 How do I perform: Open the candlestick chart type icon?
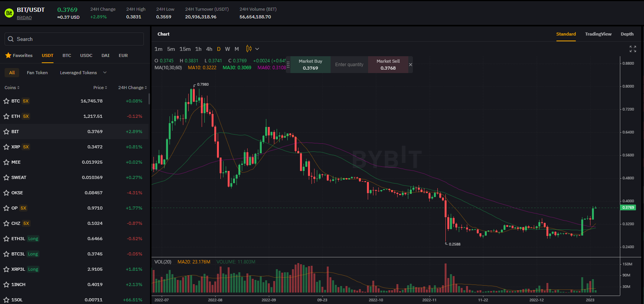(x=249, y=49)
